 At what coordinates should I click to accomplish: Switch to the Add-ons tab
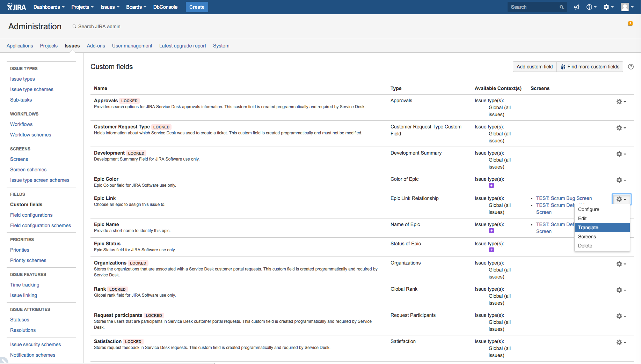pyautogui.click(x=96, y=46)
